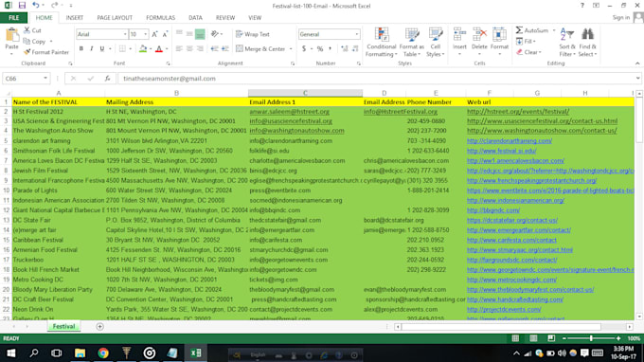Click the Undo arrow icon
644x362 pixels.
[36, 6]
